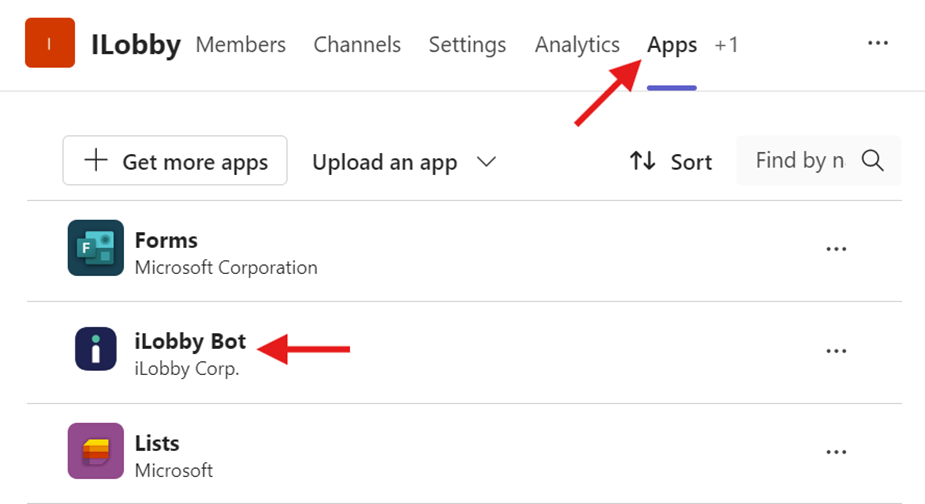The height and width of the screenshot is (504, 925).
Task: Open more options for the Forms row
Action: [836, 249]
